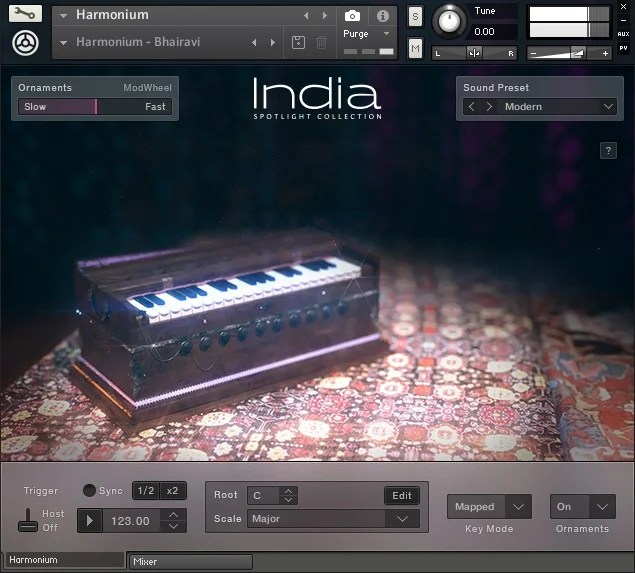Image resolution: width=635 pixels, height=573 pixels.
Task: Open help with the question mark button
Action: 608,151
